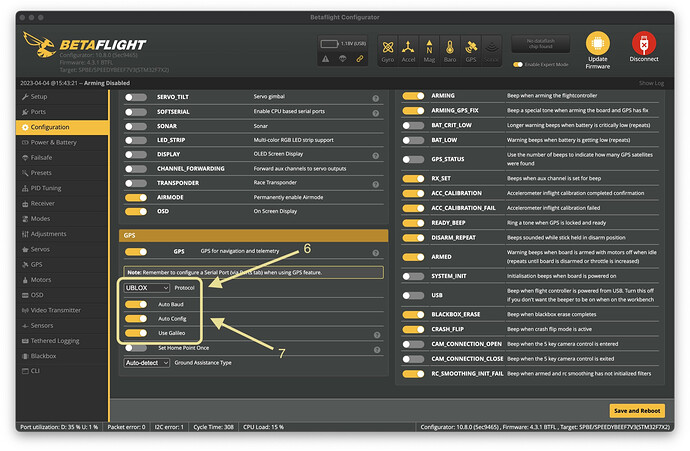Click the Sonar sensor icon

click(x=491, y=47)
